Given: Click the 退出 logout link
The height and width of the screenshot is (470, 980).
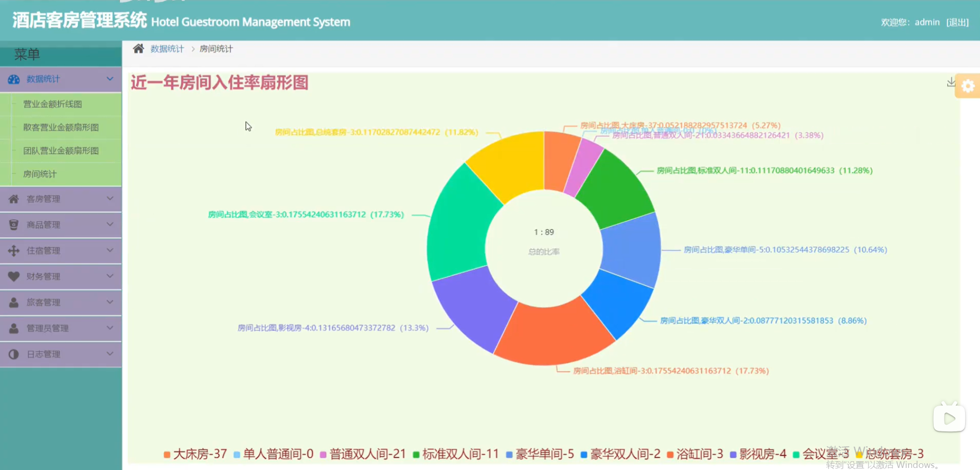Looking at the screenshot, I should coord(957,22).
